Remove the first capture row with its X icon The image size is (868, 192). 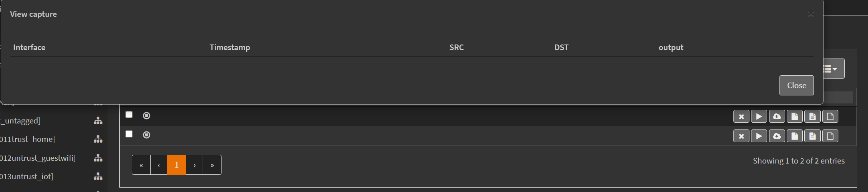(x=741, y=117)
